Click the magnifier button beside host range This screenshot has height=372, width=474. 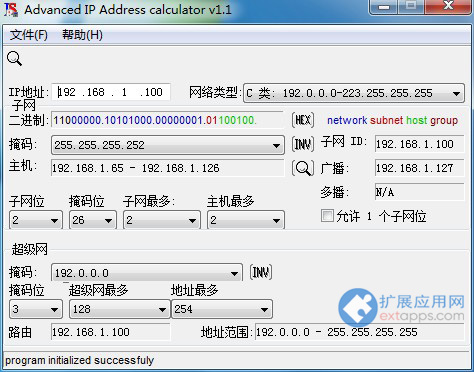click(x=303, y=168)
